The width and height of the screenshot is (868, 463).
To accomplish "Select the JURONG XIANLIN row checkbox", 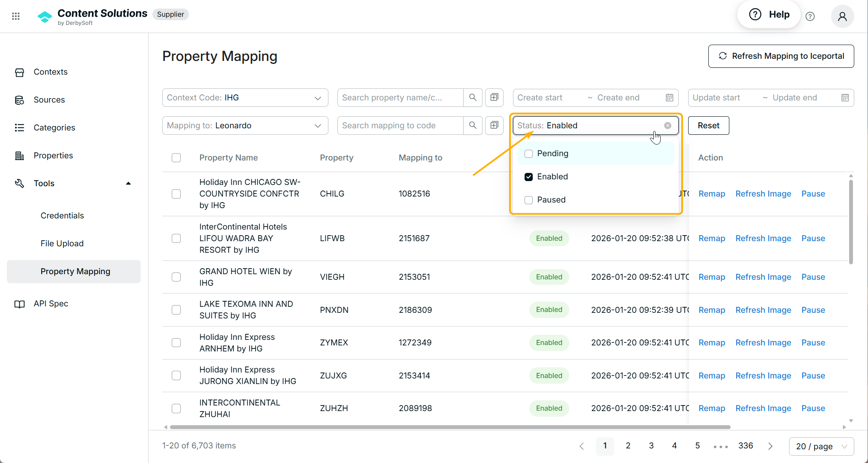I will pyautogui.click(x=176, y=375).
